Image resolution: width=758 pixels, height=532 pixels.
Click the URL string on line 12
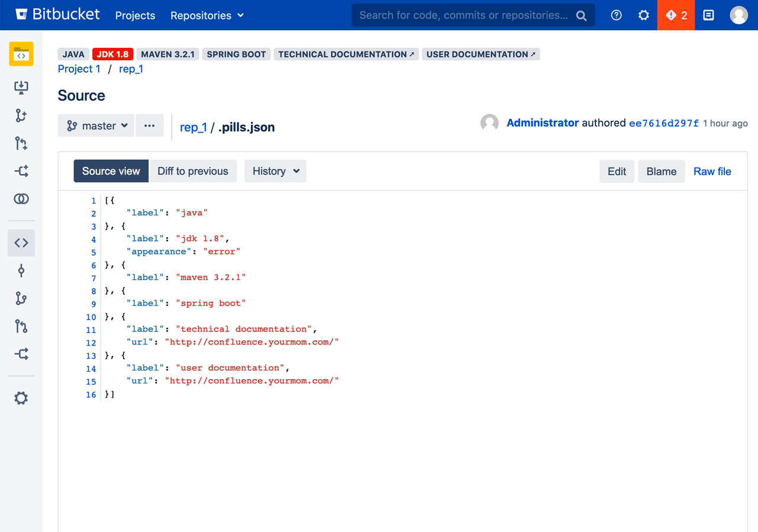[252, 342]
